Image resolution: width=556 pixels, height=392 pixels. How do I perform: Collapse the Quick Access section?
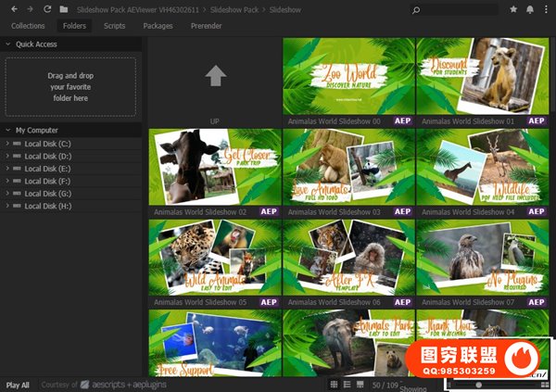tap(8, 44)
